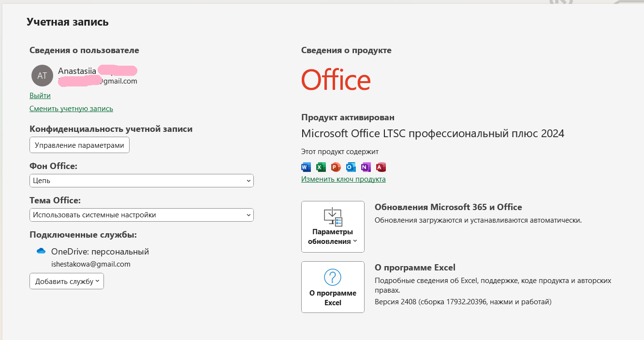Click Подробные сведения об Excel description
Screen dimensions: 644x340
493,285
